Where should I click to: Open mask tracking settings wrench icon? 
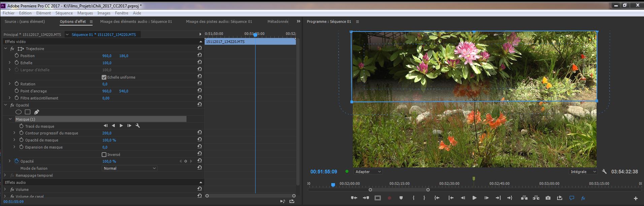(x=137, y=126)
